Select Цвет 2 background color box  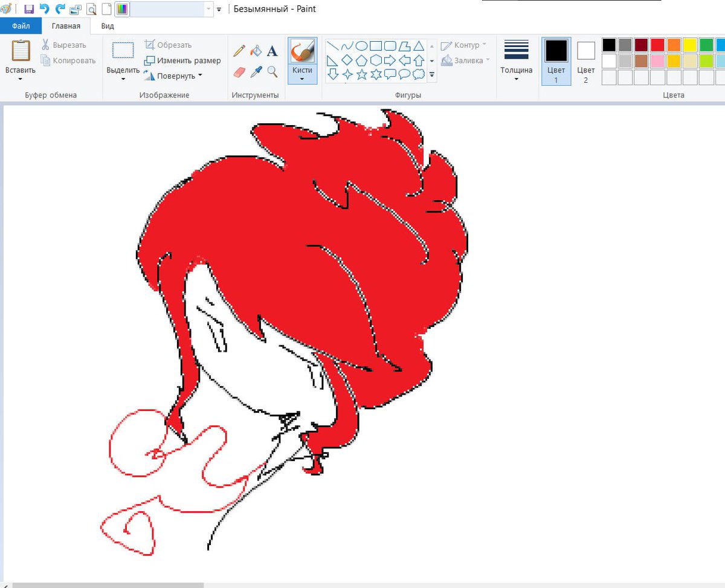click(585, 61)
